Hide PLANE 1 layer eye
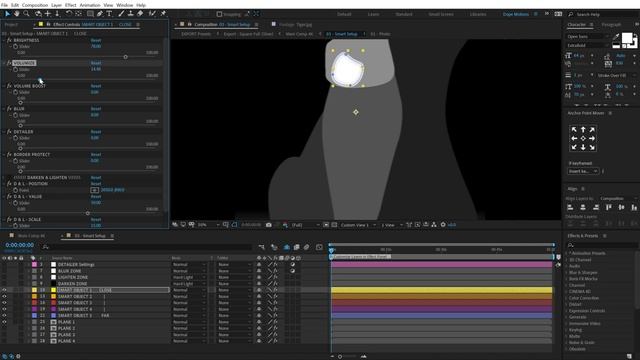Image resolution: width=640 pixels, height=360 pixels. 4,322
